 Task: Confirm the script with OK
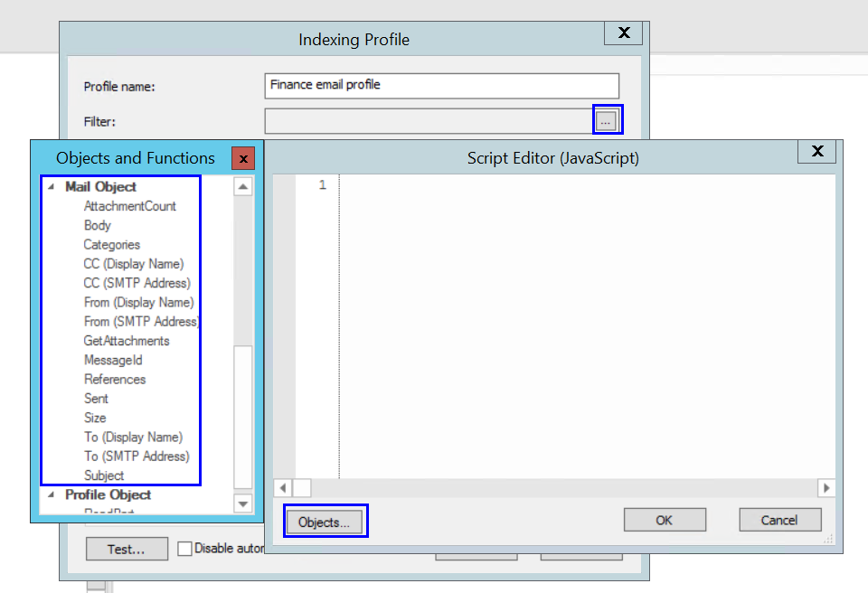point(665,519)
